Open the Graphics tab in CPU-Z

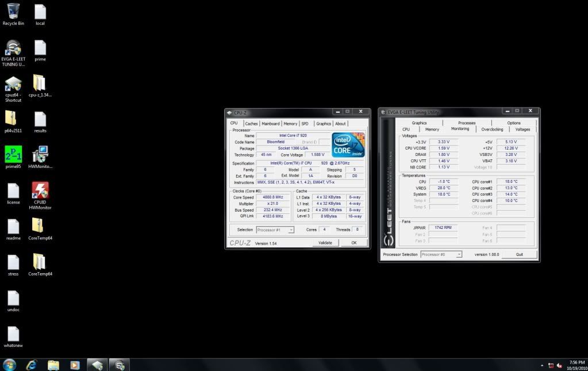click(323, 124)
